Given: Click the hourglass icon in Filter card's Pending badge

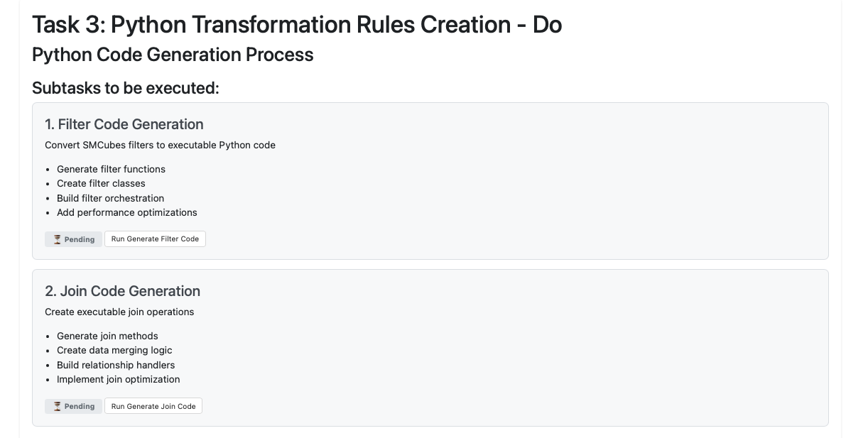Looking at the screenshot, I should [57, 239].
